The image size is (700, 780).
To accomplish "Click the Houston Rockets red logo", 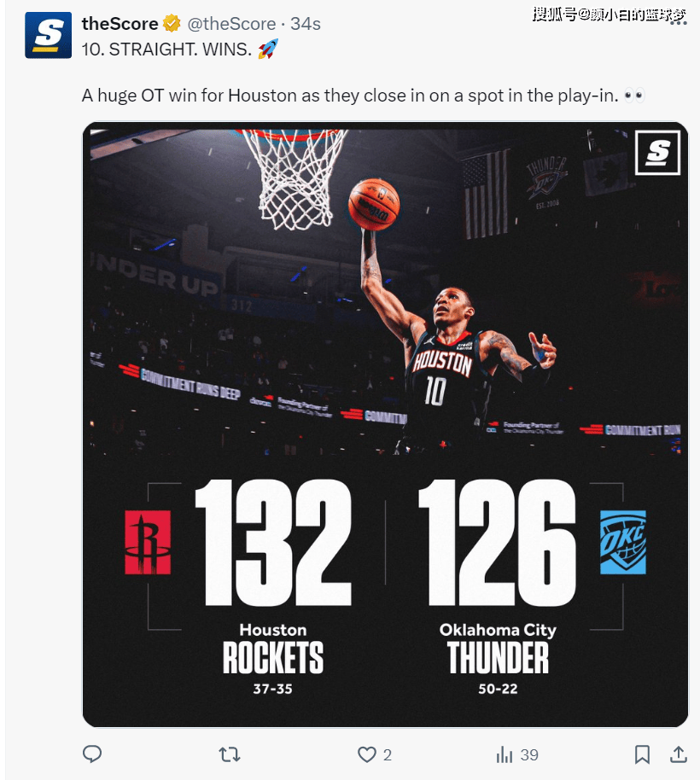I will [x=148, y=542].
